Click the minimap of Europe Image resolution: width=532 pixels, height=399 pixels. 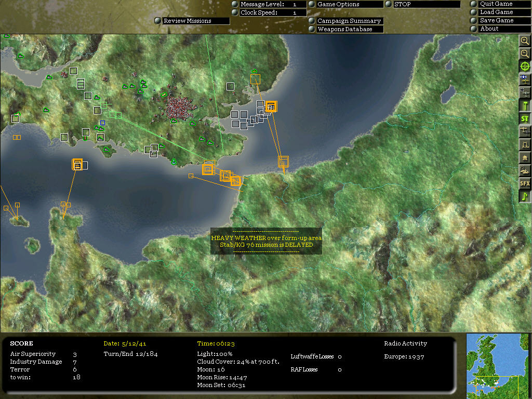498,366
